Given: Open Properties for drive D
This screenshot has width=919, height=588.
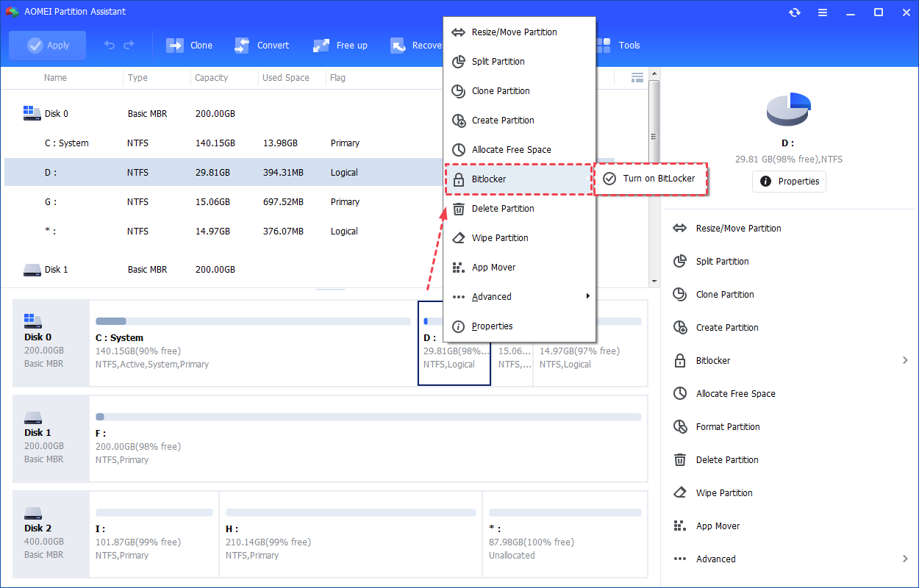Looking at the screenshot, I should click(789, 182).
